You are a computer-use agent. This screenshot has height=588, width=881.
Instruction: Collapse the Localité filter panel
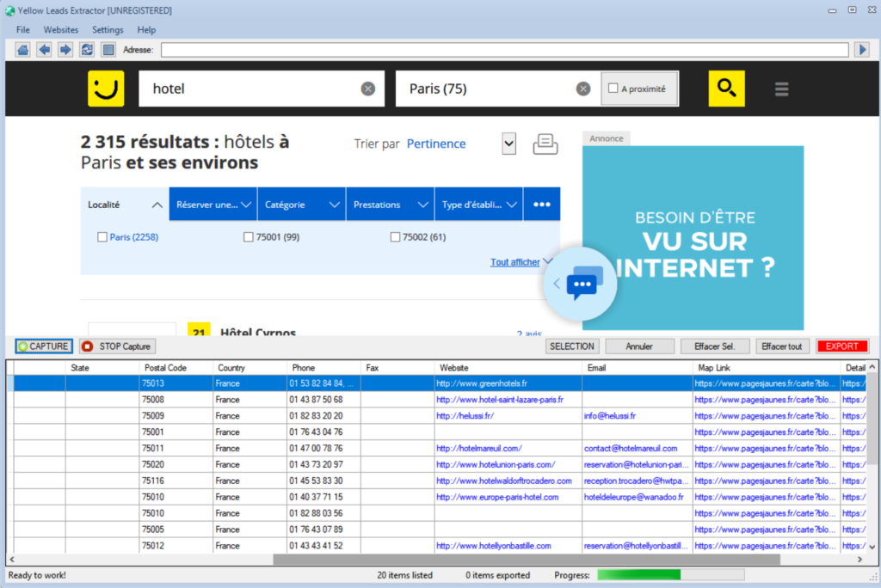click(x=125, y=205)
